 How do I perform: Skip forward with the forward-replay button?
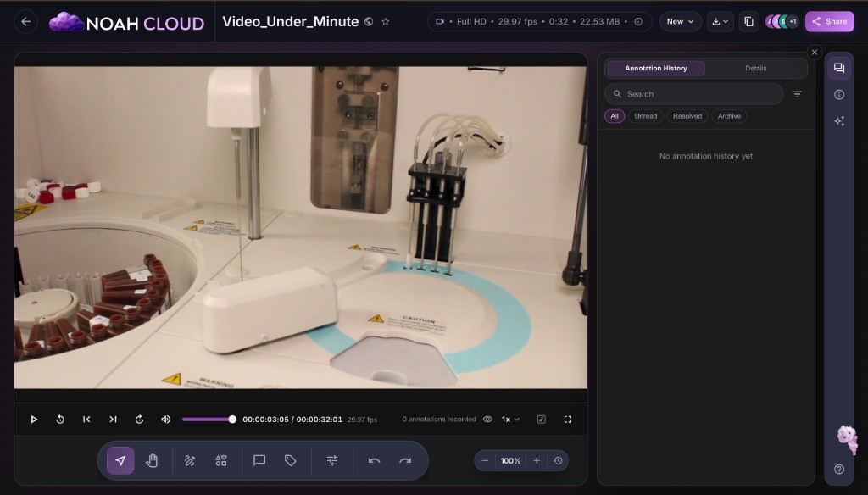point(140,420)
